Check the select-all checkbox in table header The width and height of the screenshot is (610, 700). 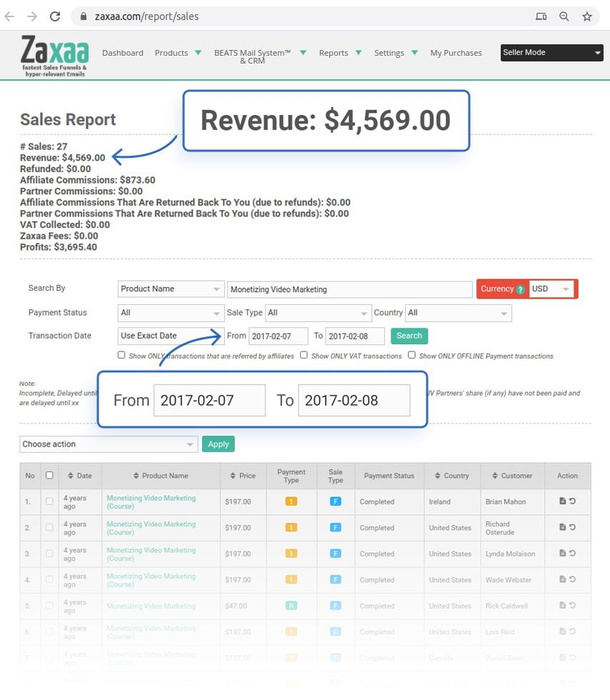coord(49,476)
